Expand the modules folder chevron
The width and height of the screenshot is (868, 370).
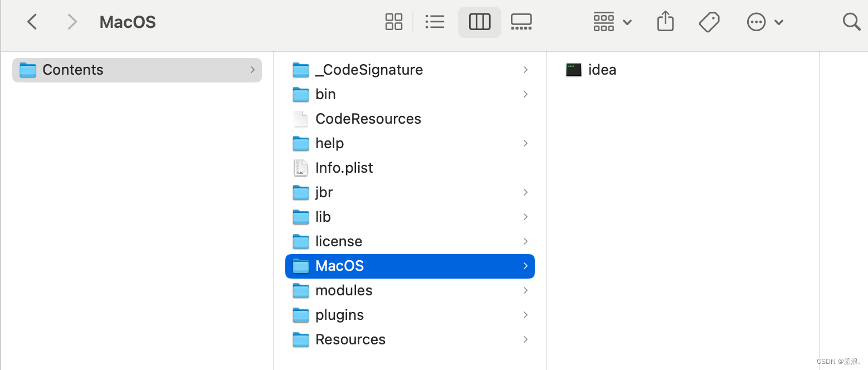click(525, 290)
